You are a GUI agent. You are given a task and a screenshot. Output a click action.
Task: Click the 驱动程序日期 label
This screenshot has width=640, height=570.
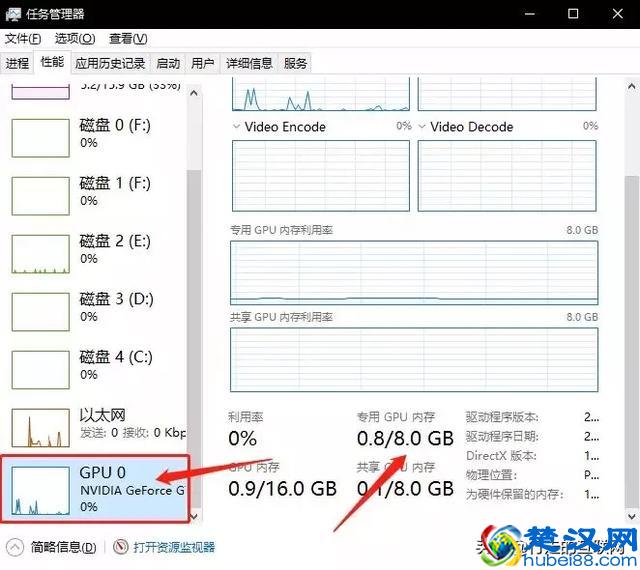[x=502, y=436]
